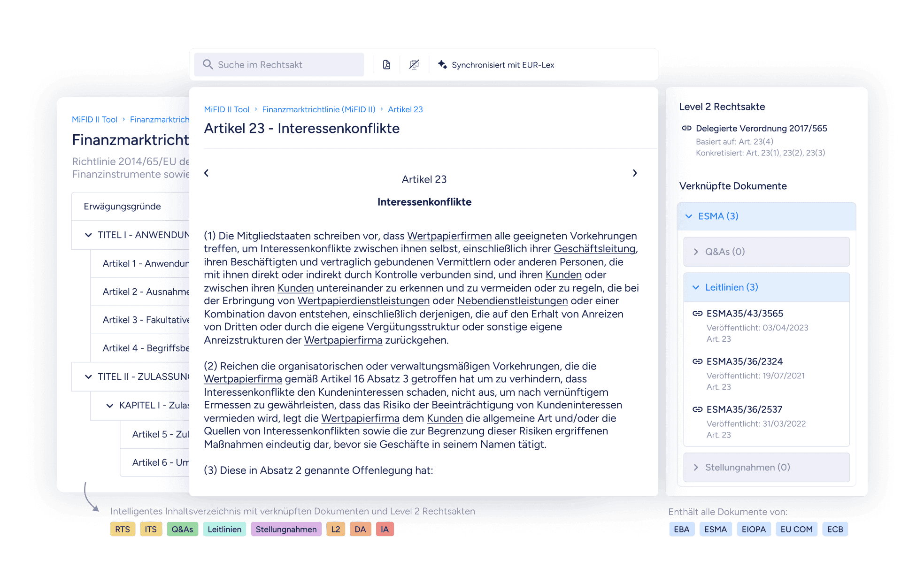924x584 pixels.
Task: Click 'Konkretisiert: Art. 23(1), 23(2), 23(3)' text
Action: [760, 153]
